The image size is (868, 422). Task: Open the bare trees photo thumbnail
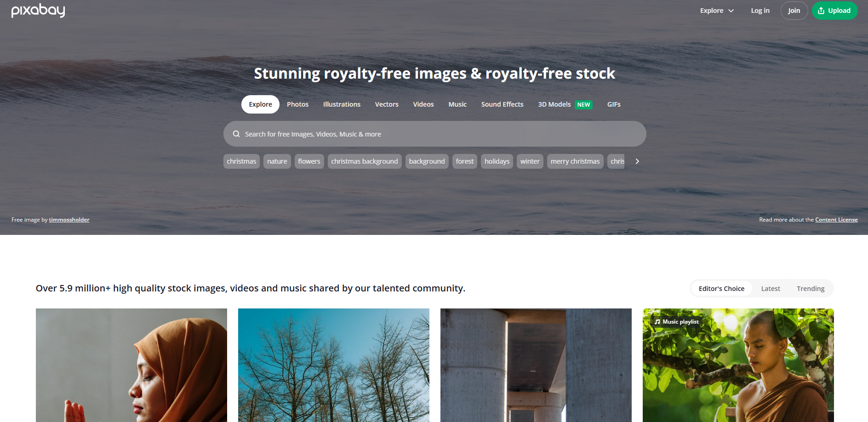click(334, 365)
